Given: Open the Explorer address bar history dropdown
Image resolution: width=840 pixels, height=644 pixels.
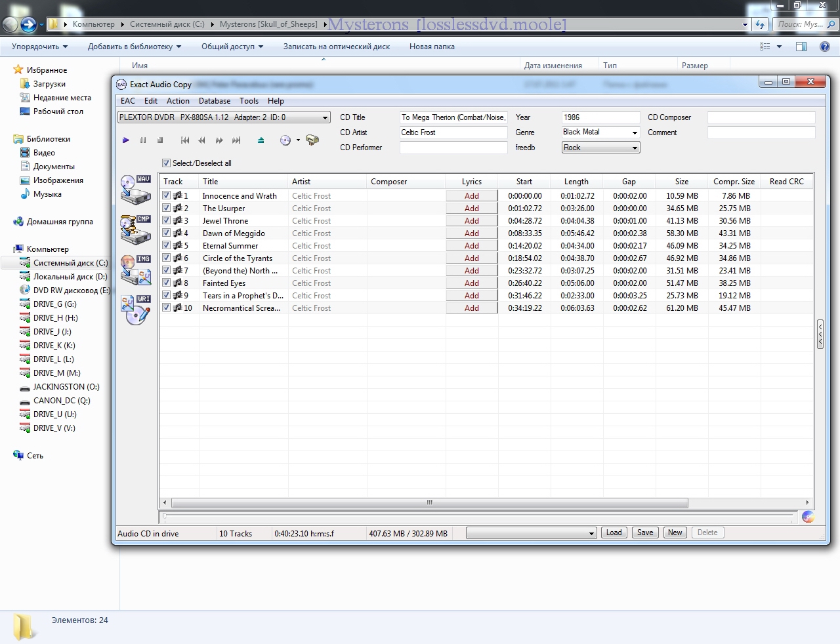Looking at the screenshot, I should tap(745, 25).
